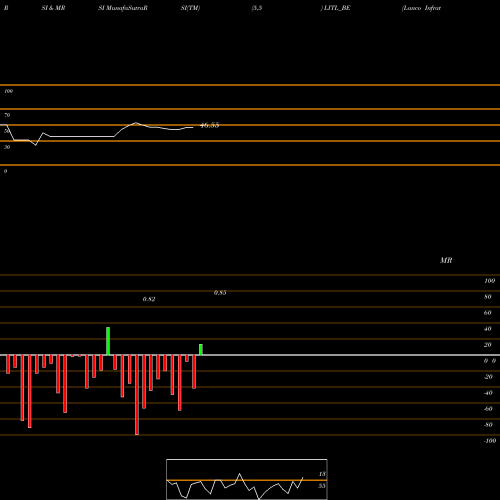Viewport: 500px width, 500px height.
Task: Click the peak of the white RSI line
Action: tap(136, 123)
